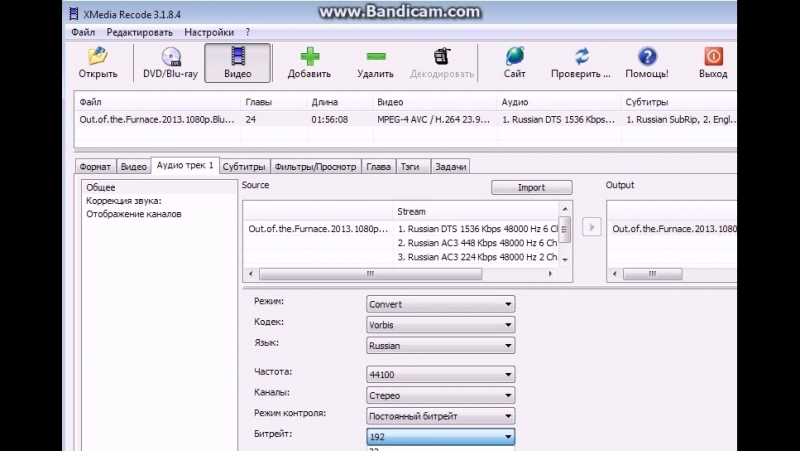Check for updates with the Проверить icon

click(581, 63)
